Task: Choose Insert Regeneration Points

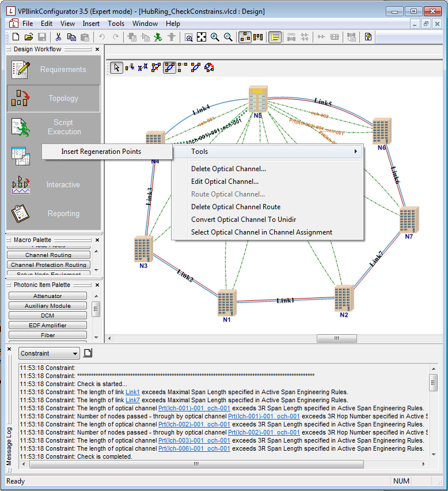Action: [x=107, y=152]
